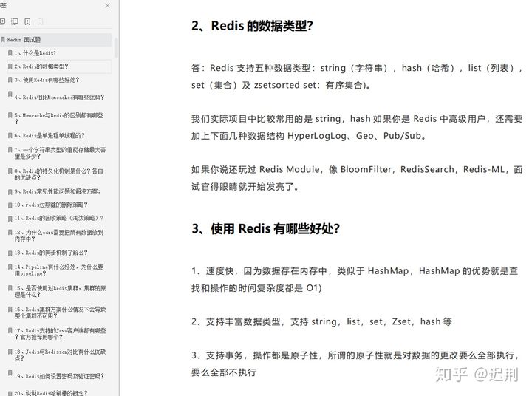Click the line starting '如果你说还玩过 Redis Module'
The width and height of the screenshot is (532, 396).
pos(357,169)
